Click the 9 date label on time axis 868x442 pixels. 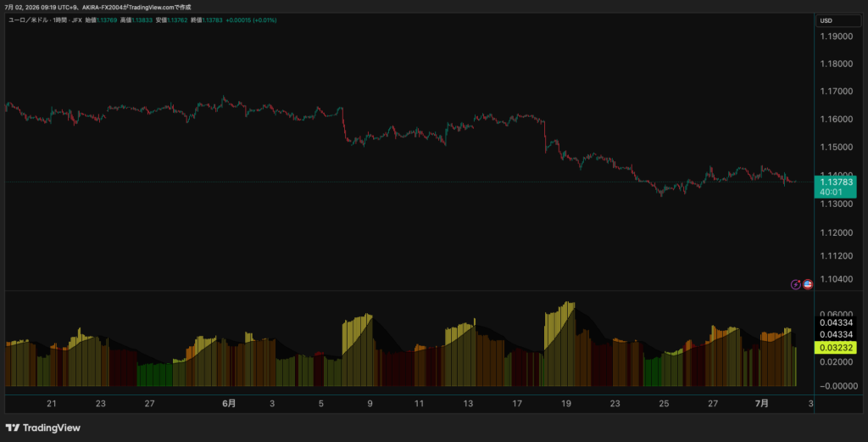[370, 404]
